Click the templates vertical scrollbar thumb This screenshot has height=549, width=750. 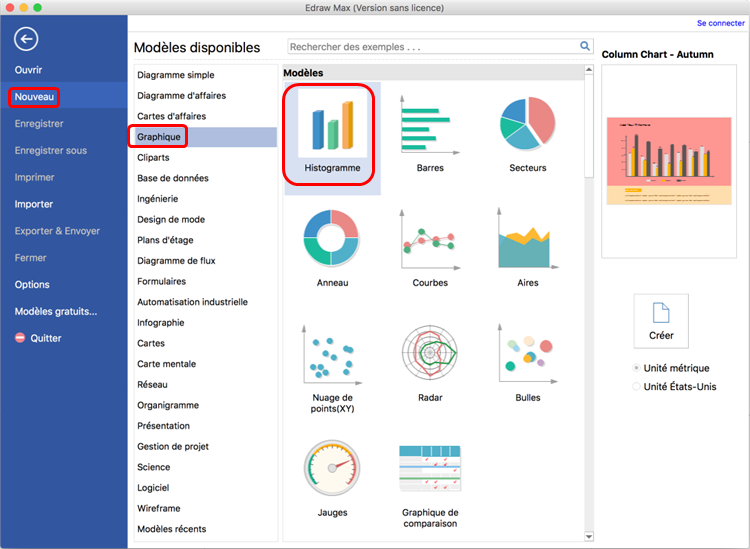(x=589, y=126)
